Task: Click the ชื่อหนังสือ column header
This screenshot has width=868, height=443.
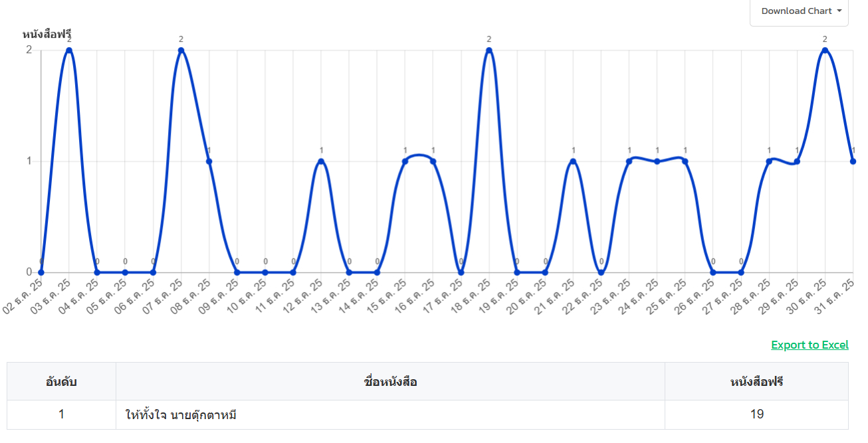Action: tap(391, 382)
